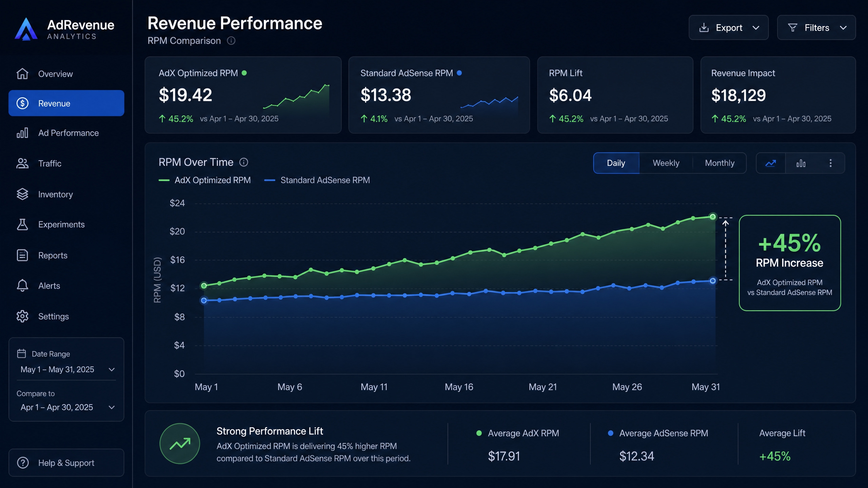Viewport: 868px width, 488px height.
Task: Click the Export download icon
Action: 704,27
